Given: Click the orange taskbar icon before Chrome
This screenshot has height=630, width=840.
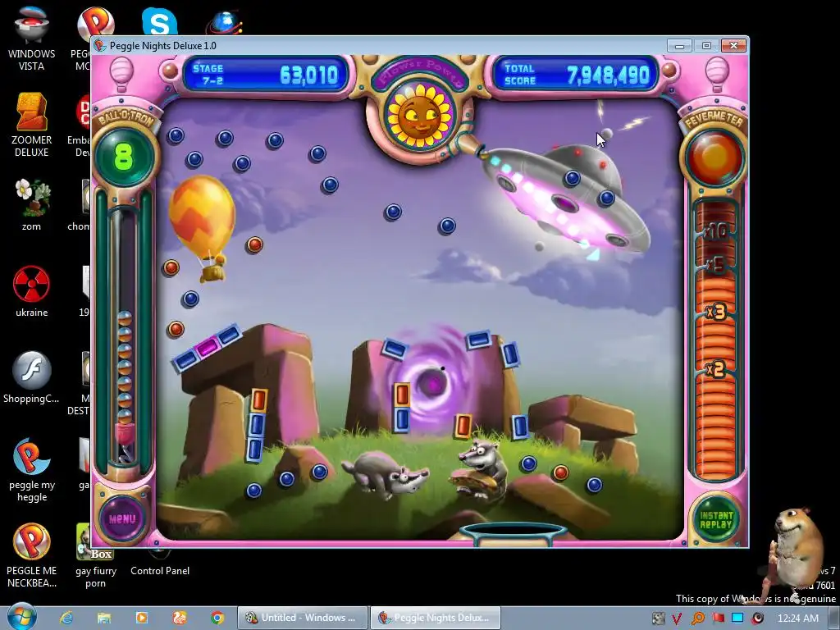Looking at the screenshot, I should coord(180,618).
